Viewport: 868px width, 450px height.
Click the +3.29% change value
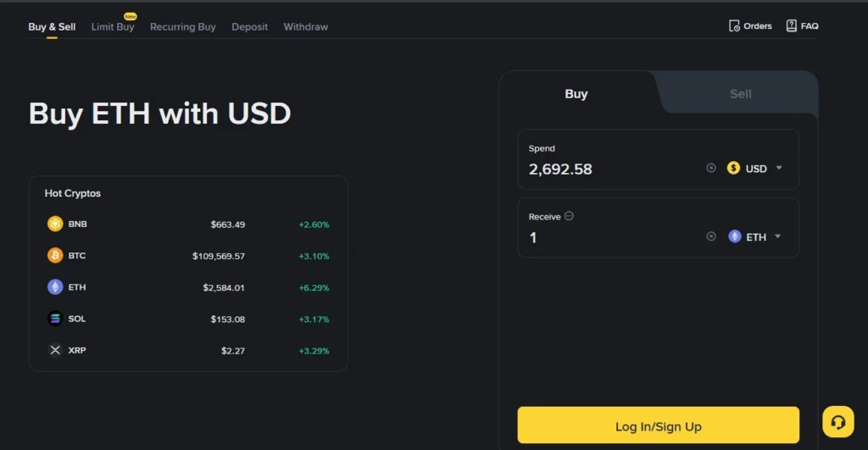[314, 351]
